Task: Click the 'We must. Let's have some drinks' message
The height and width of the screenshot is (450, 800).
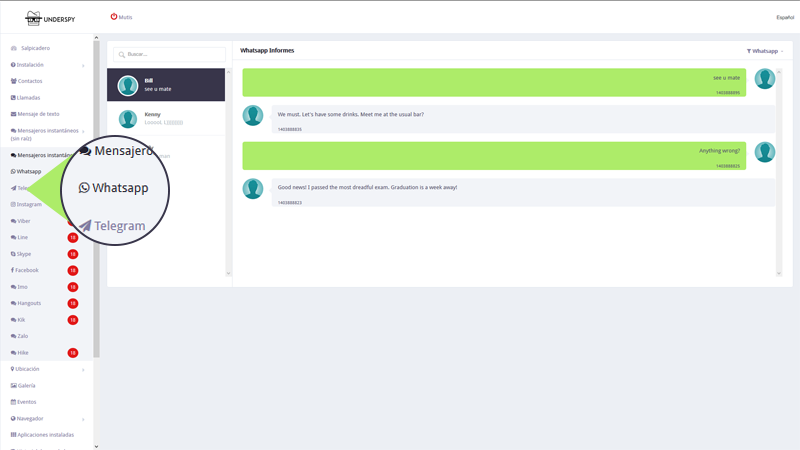Action: pyautogui.click(x=523, y=119)
